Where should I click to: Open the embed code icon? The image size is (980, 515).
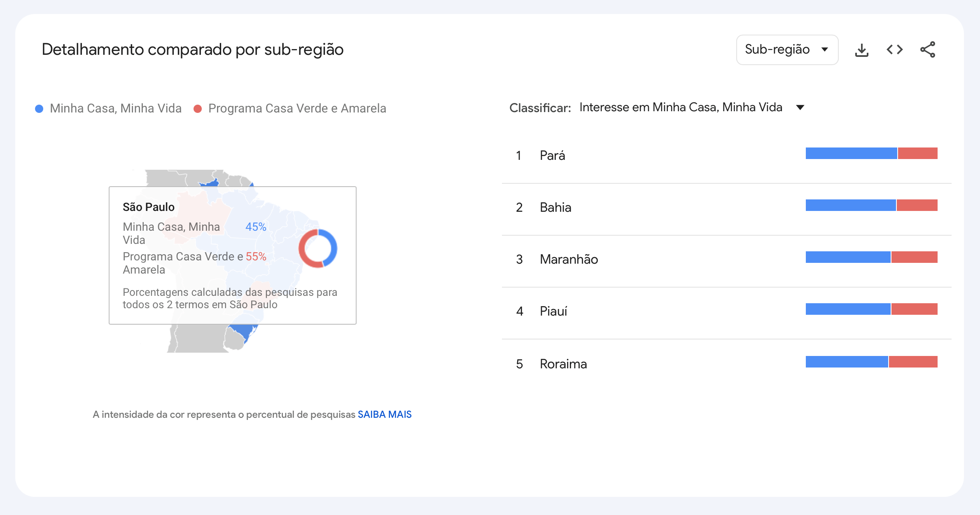point(894,50)
